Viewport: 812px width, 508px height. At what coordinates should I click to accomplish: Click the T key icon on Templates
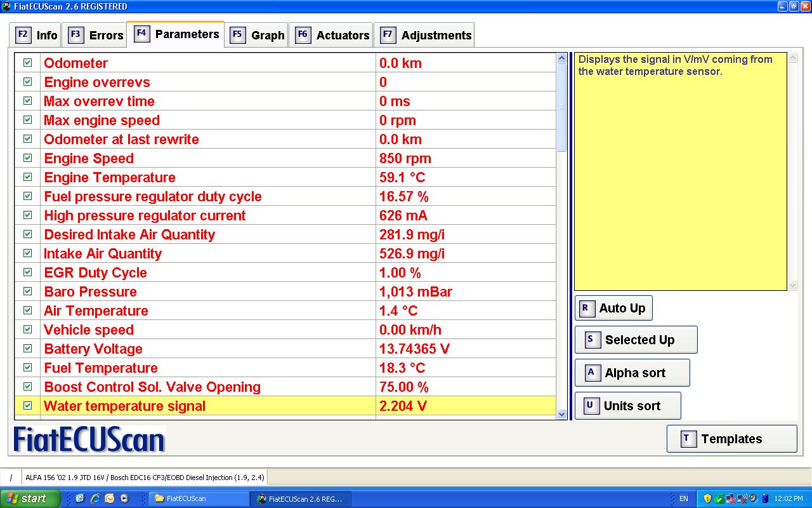pyautogui.click(x=688, y=439)
